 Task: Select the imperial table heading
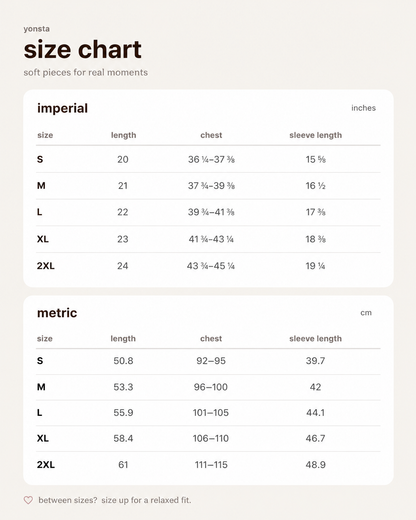pos(62,108)
